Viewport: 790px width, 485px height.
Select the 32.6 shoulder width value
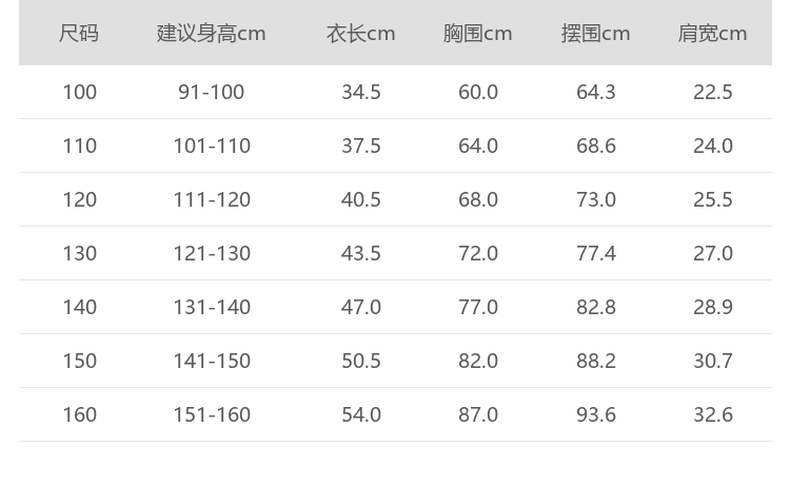tap(713, 414)
